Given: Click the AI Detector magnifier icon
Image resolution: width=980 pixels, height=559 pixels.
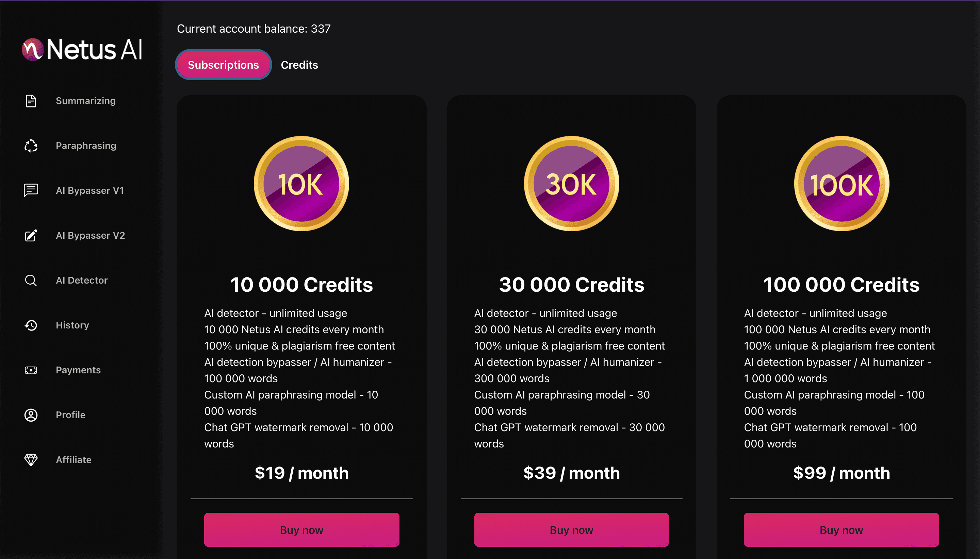Looking at the screenshot, I should click(31, 280).
